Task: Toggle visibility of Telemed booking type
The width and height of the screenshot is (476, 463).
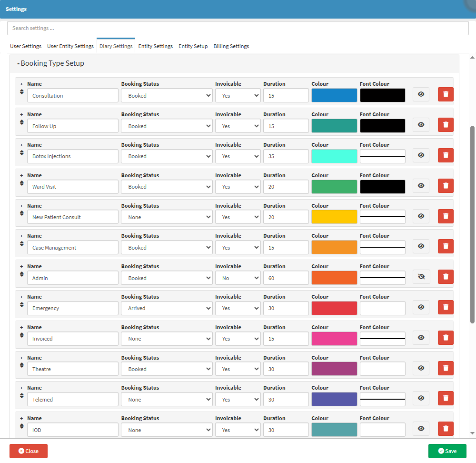Action: pyautogui.click(x=421, y=398)
